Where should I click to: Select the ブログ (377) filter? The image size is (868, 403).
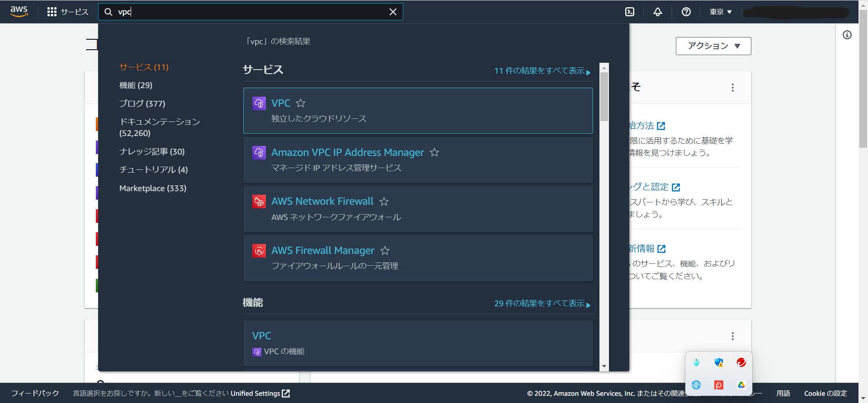point(142,103)
